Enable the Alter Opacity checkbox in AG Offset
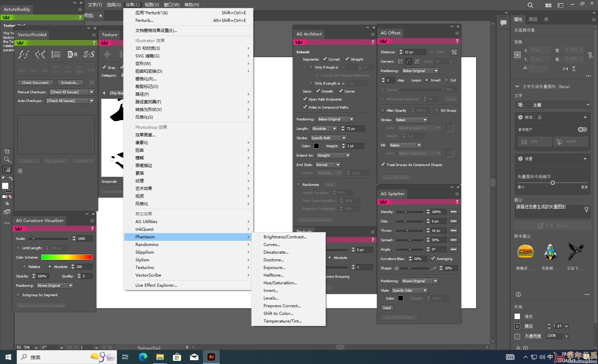The image size is (598, 364). [x=383, y=111]
